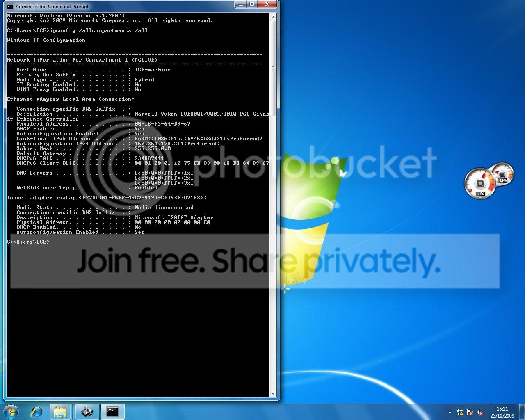The width and height of the screenshot is (525, 420).
Task: Click the Node Type value 'Hybrid'
Action: coord(144,80)
